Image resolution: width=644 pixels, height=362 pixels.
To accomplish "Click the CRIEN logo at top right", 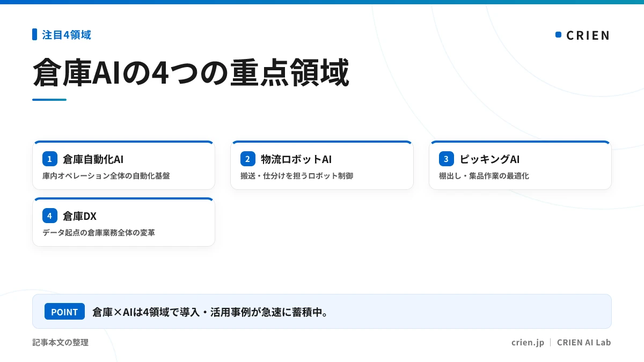I will pos(583,35).
